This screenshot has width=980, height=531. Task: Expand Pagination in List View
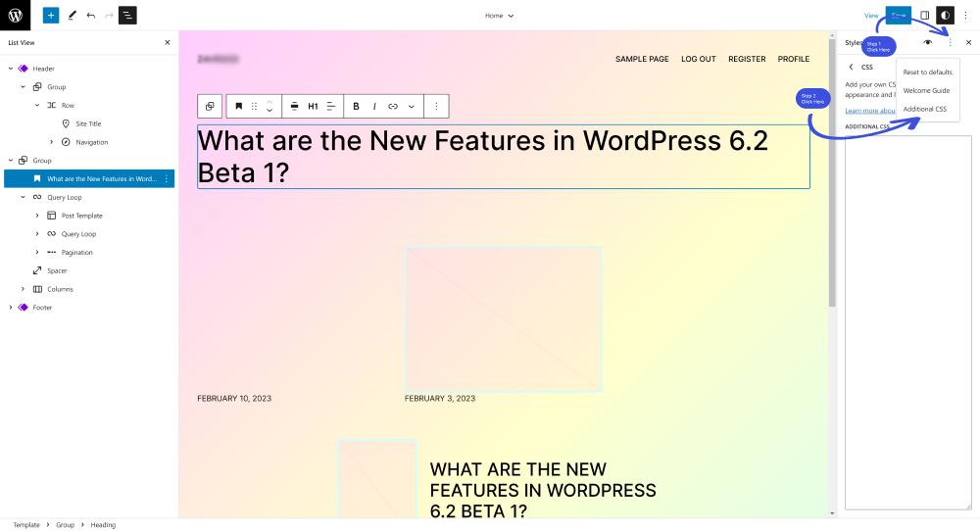coord(37,253)
